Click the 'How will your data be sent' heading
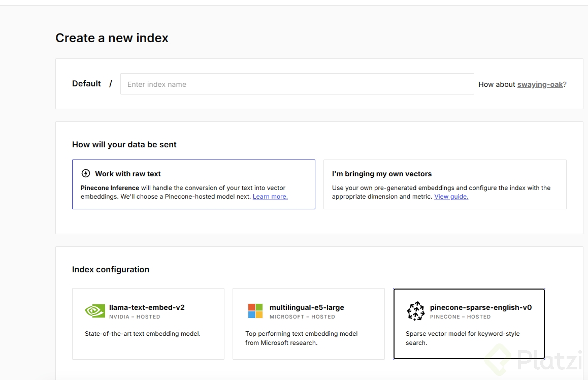Viewport: 588px width, 380px height. [x=124, y=145]
